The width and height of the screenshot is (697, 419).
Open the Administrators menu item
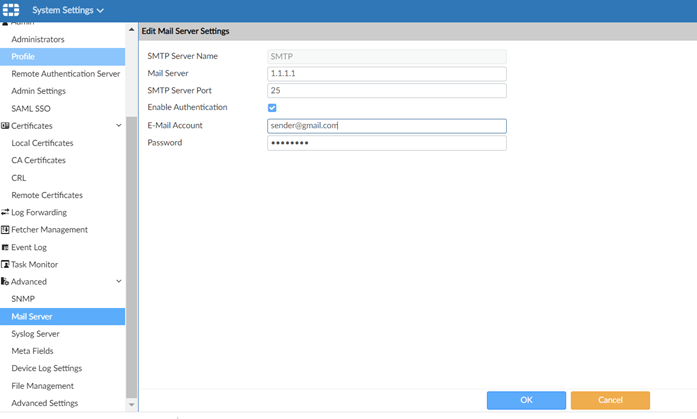click(38, 39)
